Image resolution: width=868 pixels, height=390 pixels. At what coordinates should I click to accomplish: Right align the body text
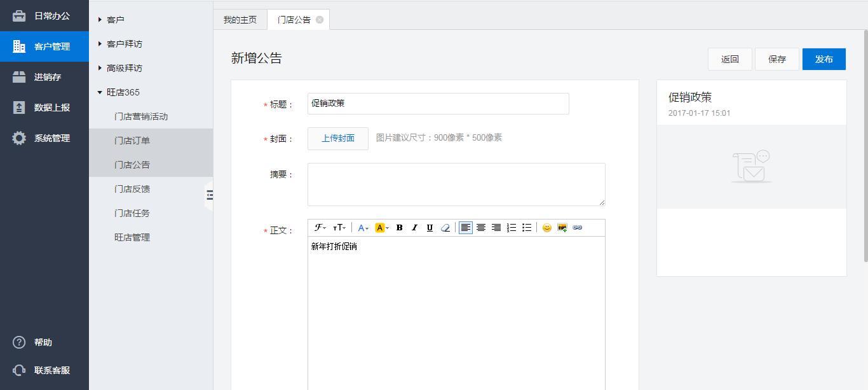[x=496, y=228]
